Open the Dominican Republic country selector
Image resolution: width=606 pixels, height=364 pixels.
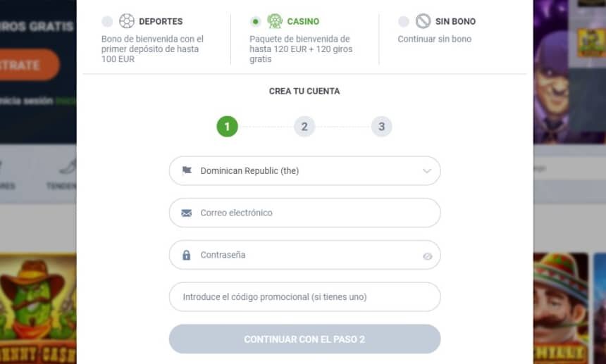(x=304, y=170)
